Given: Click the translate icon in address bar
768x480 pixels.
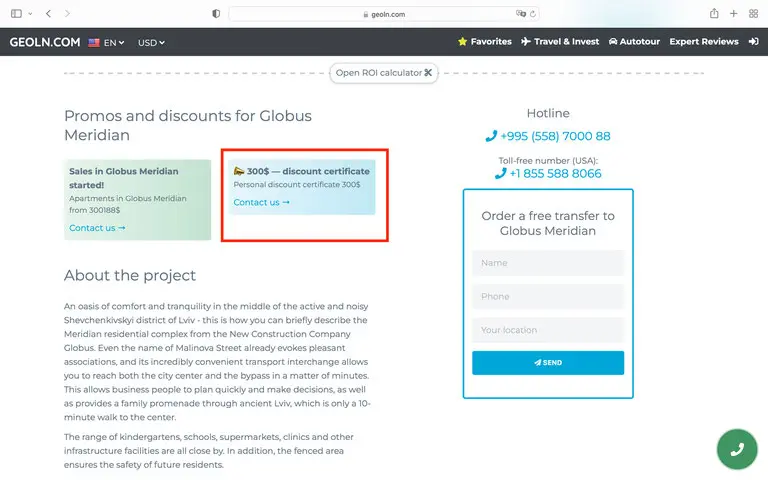Looking at the screenshot, I should click(x=520, y=14).
